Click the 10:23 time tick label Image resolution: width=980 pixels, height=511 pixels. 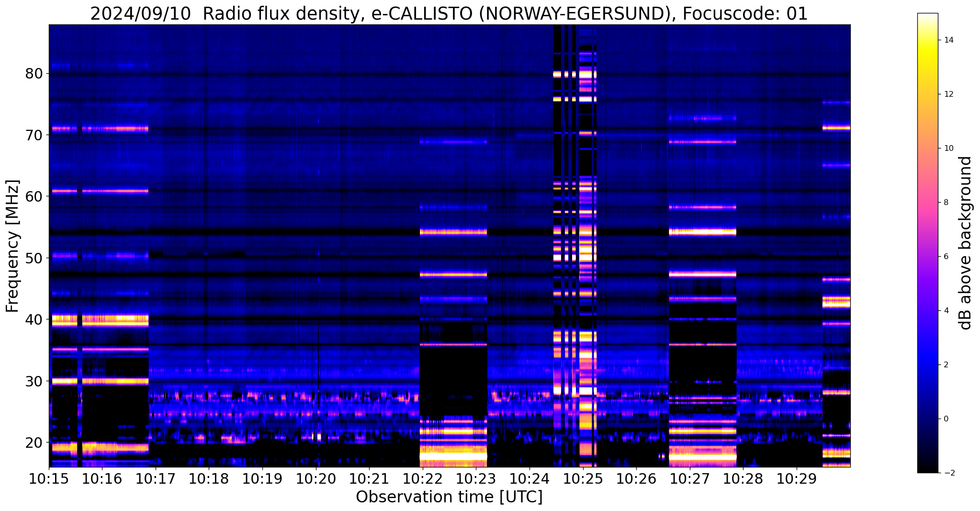pos(476,479)
